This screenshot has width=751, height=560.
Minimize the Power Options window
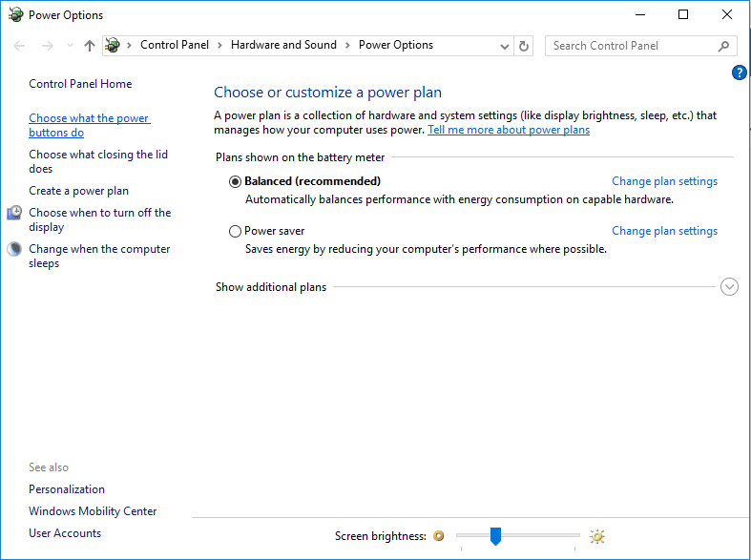point(640,14)
